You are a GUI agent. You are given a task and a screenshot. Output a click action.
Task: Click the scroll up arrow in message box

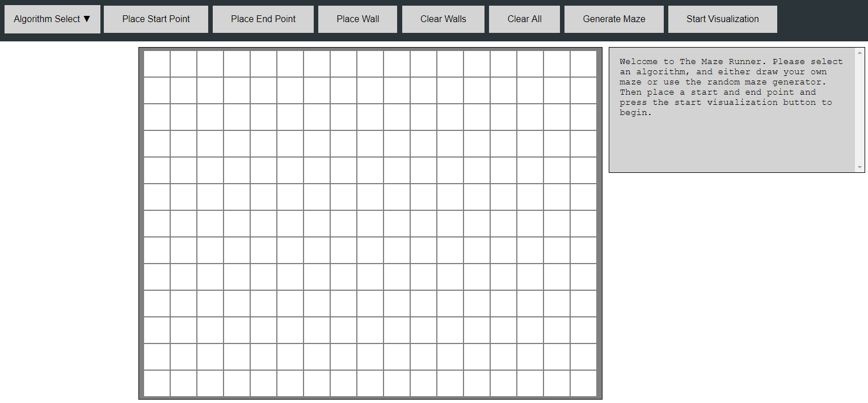click(x=859, y=52)
